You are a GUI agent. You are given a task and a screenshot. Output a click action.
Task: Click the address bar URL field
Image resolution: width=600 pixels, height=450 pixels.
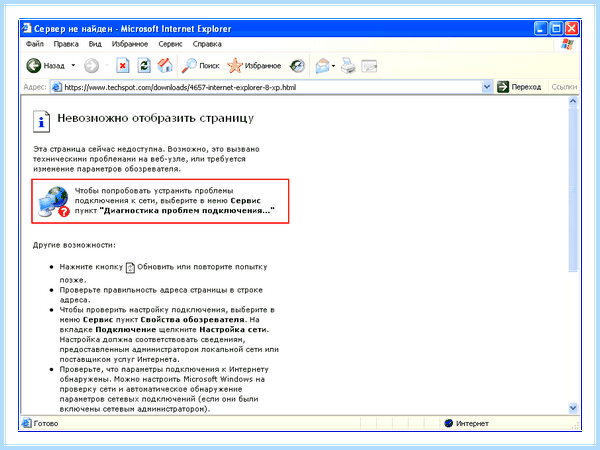coord(272,87)
